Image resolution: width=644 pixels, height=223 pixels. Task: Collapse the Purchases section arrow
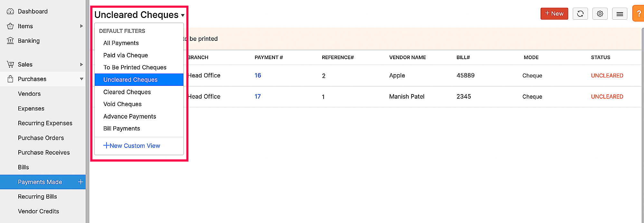point(81,79)
